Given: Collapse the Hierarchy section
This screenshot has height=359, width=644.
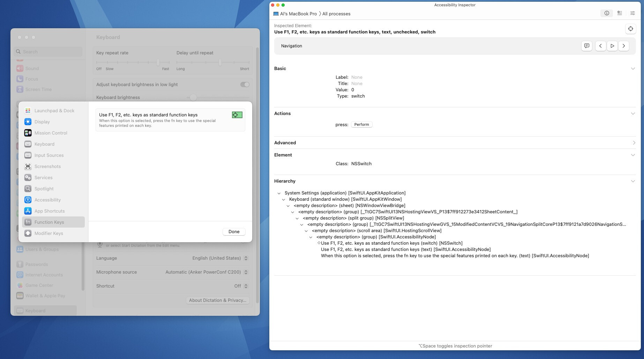Looking at the screenshot, I should coord(633,181).
